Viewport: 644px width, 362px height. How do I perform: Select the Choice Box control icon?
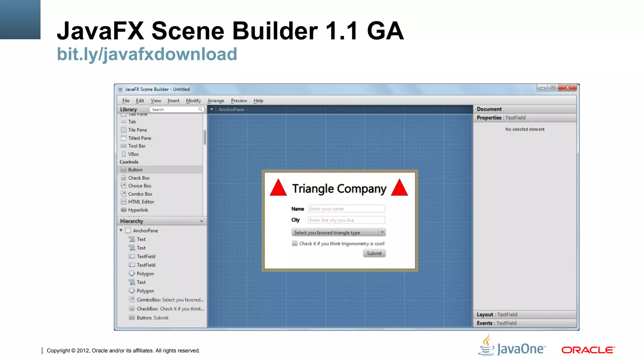[x=124, y=186]
